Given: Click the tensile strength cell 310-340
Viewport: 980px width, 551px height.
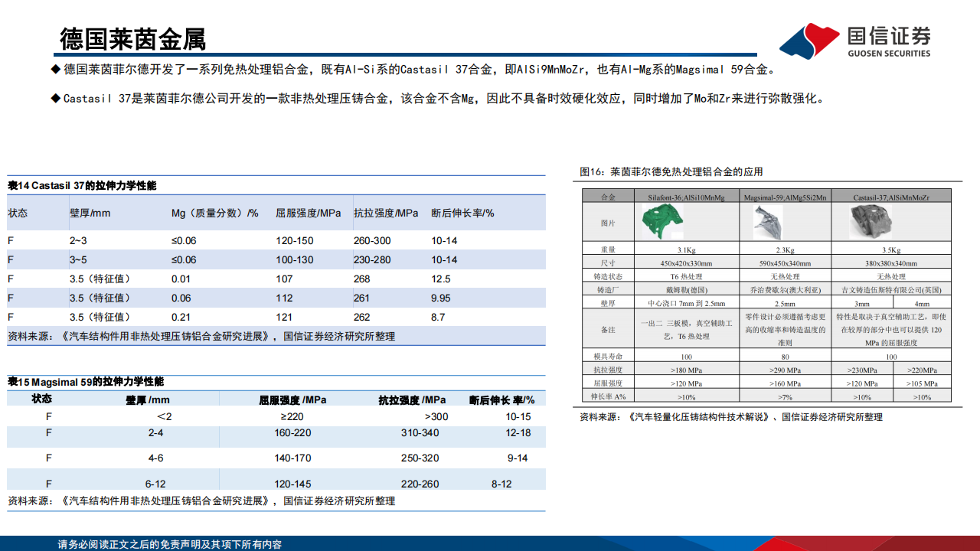Looking at the screenshot, I should tap(420, 433).
